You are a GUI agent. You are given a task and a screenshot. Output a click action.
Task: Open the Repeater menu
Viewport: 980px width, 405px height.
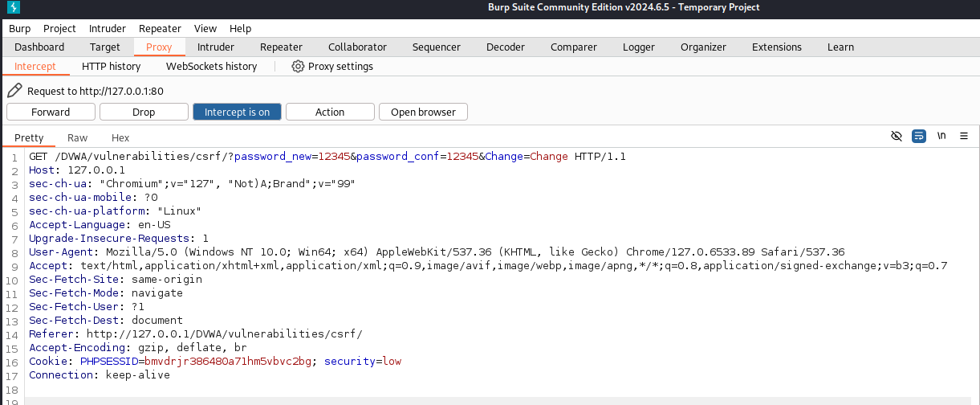point(160,28)
